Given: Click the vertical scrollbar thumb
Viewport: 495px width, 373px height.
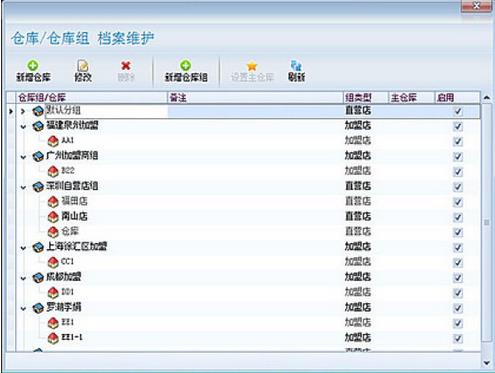Looking at the screenshot, I should click(487, 222).
